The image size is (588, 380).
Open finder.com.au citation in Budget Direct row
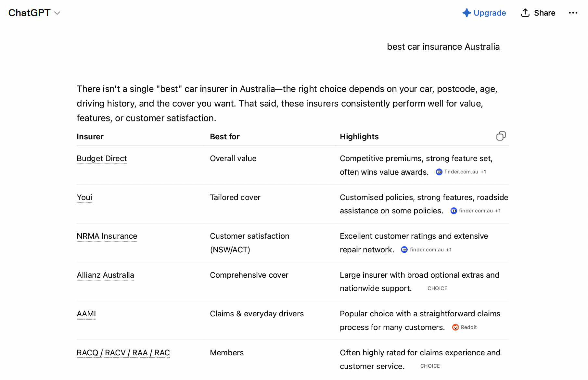[x=461, y=172]
